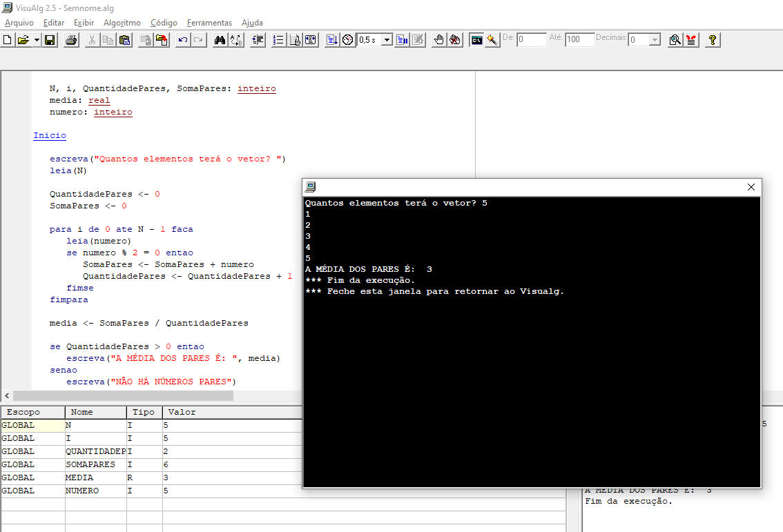The width and height of the screenshot is (783, 532).
Task: Click the Valor column header
Action: pos(232,412)
